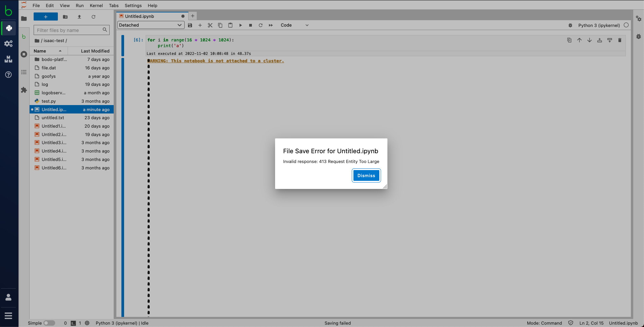Open the Code cell type dropdown
644x327 pixels.
click(294, 25)
